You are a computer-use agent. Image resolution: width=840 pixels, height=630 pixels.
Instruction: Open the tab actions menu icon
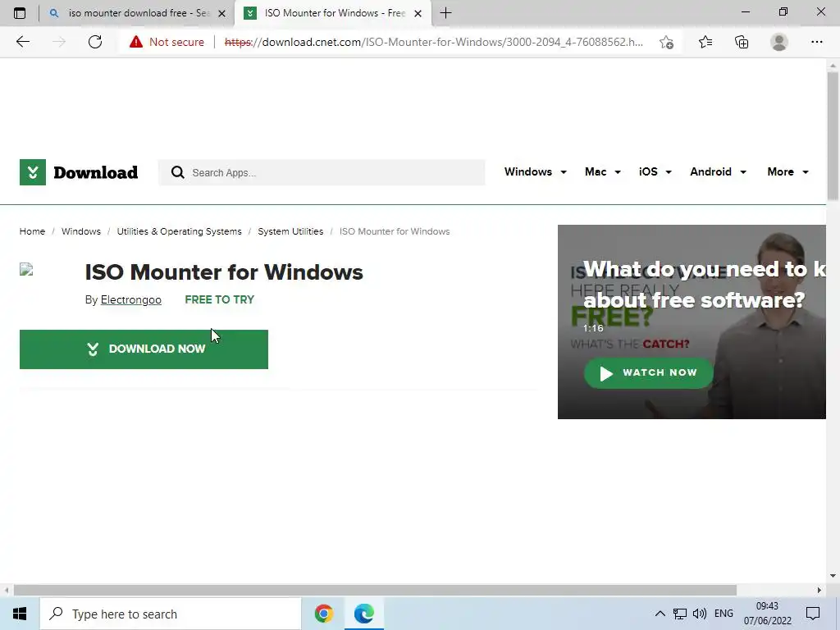click(20, 13)
